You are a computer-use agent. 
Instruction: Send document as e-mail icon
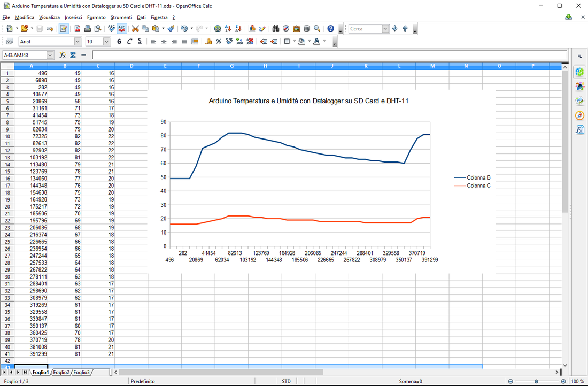(50, 28)
